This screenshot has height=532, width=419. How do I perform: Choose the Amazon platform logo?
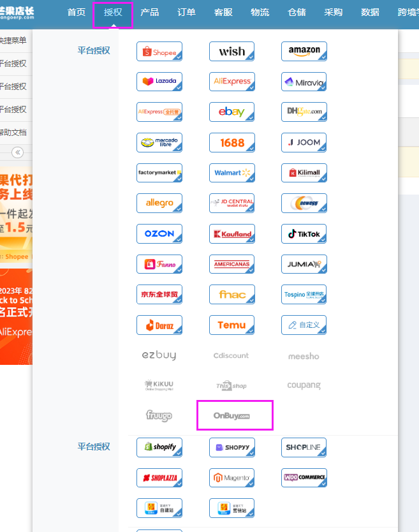tap(304, 52)
